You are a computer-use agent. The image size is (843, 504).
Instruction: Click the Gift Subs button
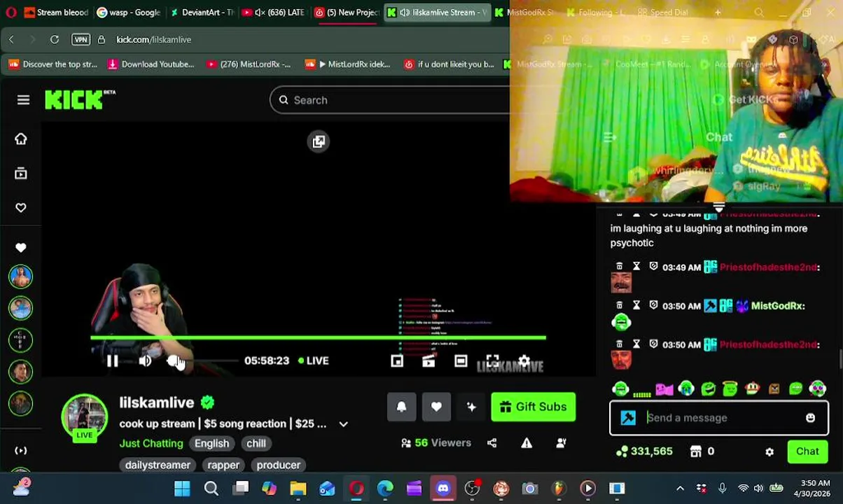pos(534,407)
